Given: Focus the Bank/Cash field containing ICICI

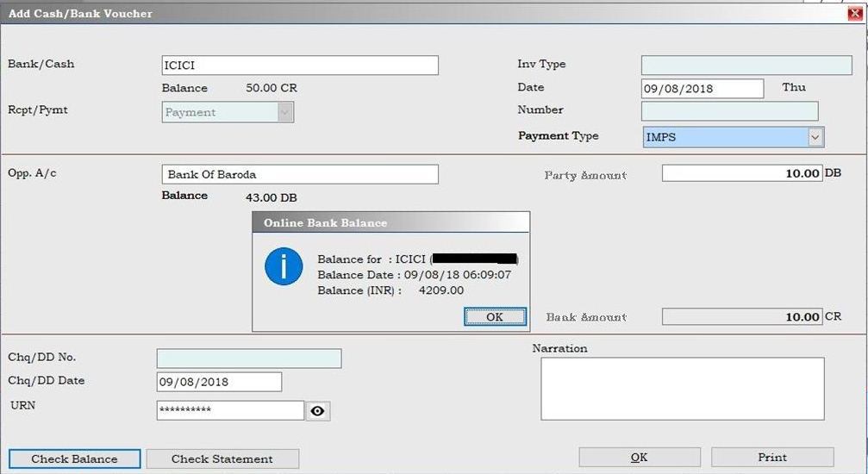Looking at the screenshot, I should click(x=300, y=65).
